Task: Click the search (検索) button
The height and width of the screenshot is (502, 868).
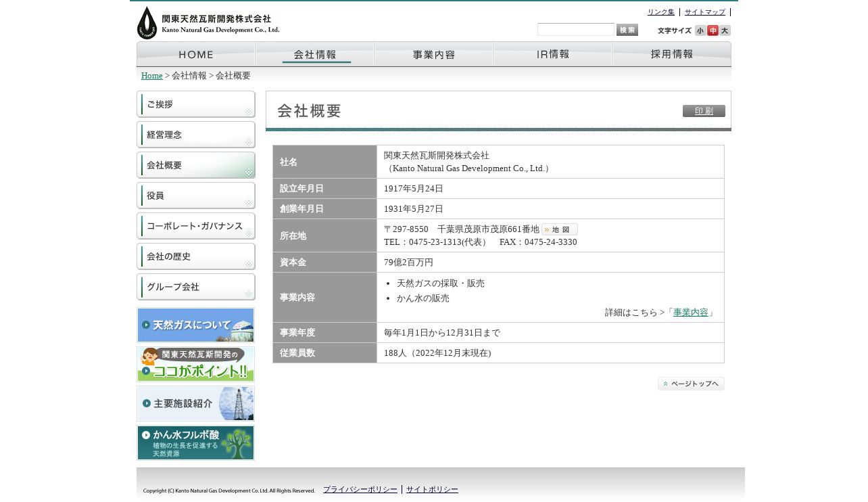Action: point(627,30)
